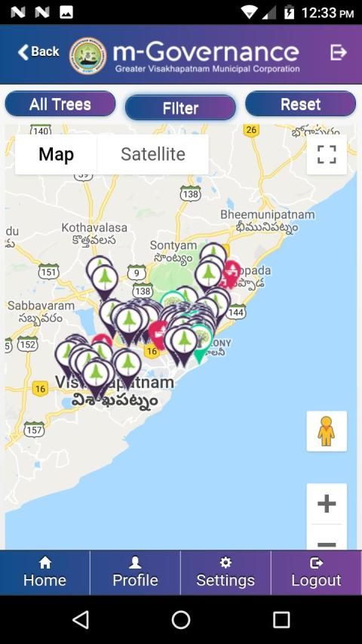This screenshot has width=362, height=644.
Task: Tap the Android recent apps square
Action: click(x=281, y=619)
